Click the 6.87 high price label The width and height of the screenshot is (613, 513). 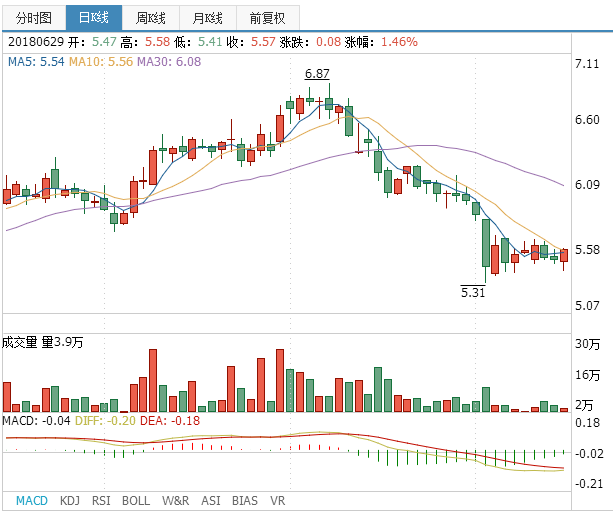click(317, 74)
